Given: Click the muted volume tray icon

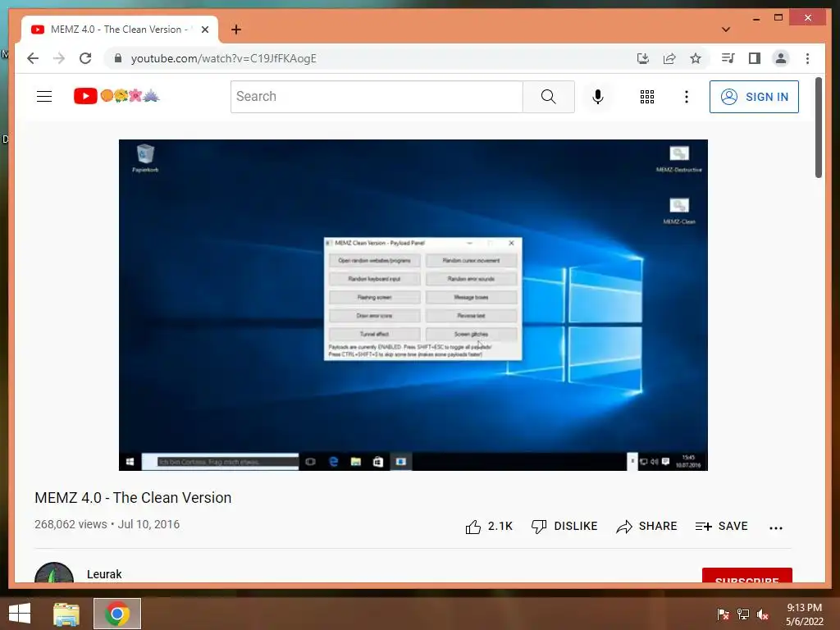Looking at the screenshot, I should (x=763, y=614).
